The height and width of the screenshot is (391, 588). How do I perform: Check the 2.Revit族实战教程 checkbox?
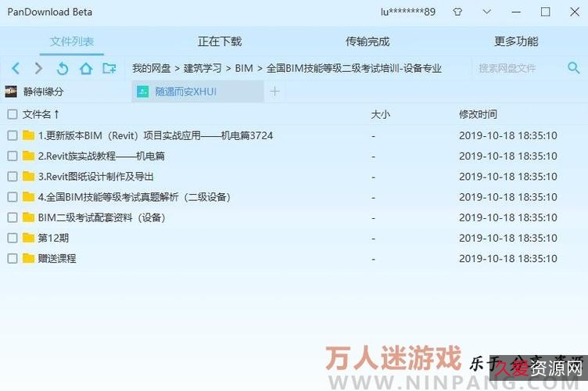pos(13,156)
